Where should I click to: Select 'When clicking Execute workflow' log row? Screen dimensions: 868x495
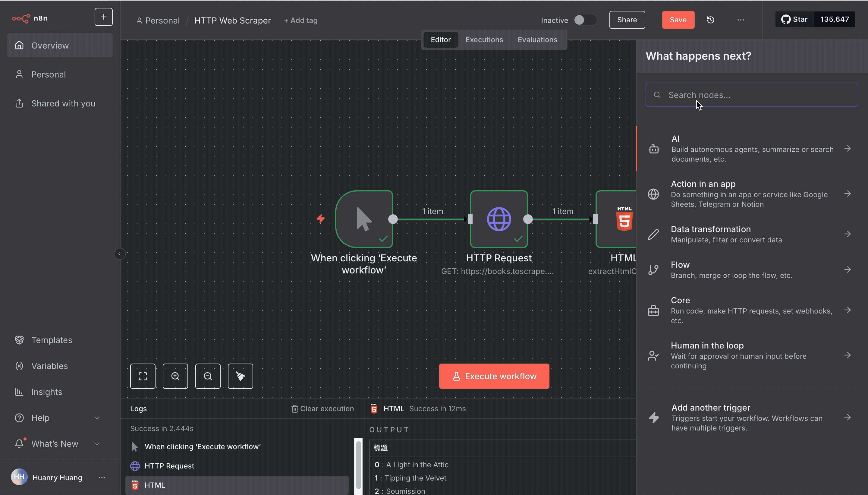click(x=237, y=447)
